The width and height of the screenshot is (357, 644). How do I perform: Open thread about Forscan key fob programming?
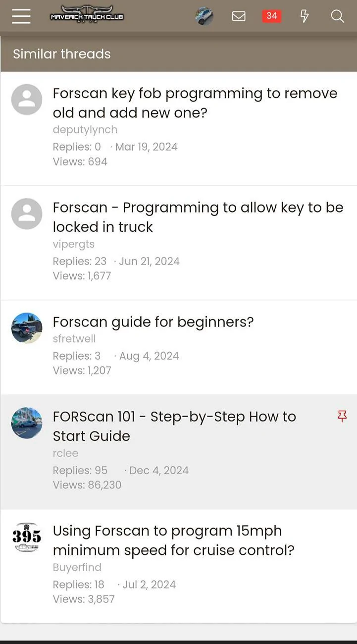pos(195,103)
